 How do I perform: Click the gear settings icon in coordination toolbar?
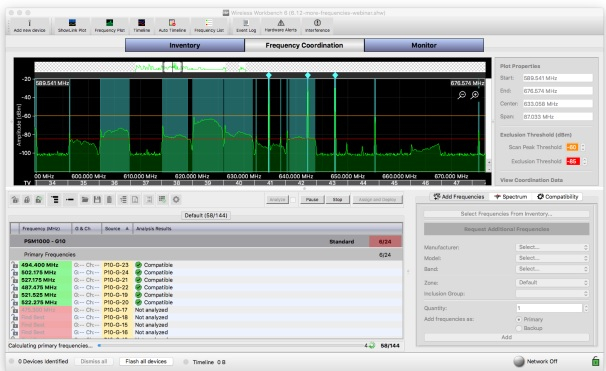click(x=176, y=199)
